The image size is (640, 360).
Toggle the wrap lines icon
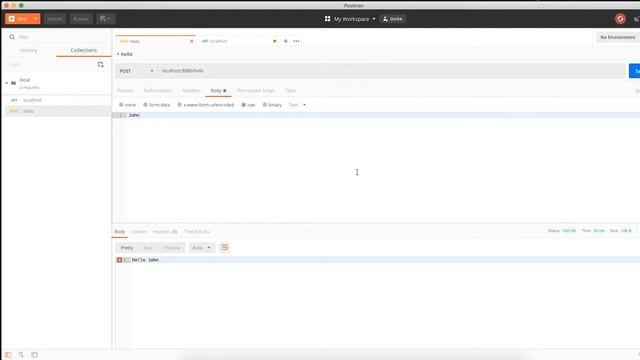(224, 247)
